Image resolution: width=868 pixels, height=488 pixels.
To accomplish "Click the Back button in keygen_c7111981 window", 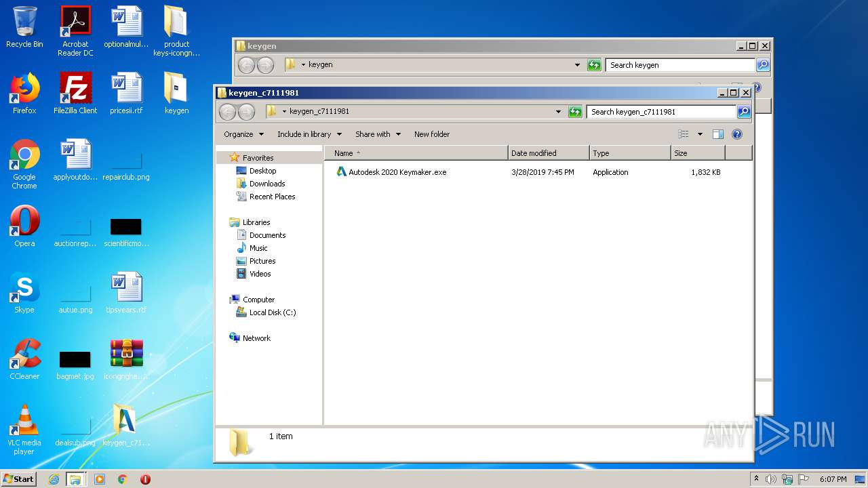I will 227,112.
